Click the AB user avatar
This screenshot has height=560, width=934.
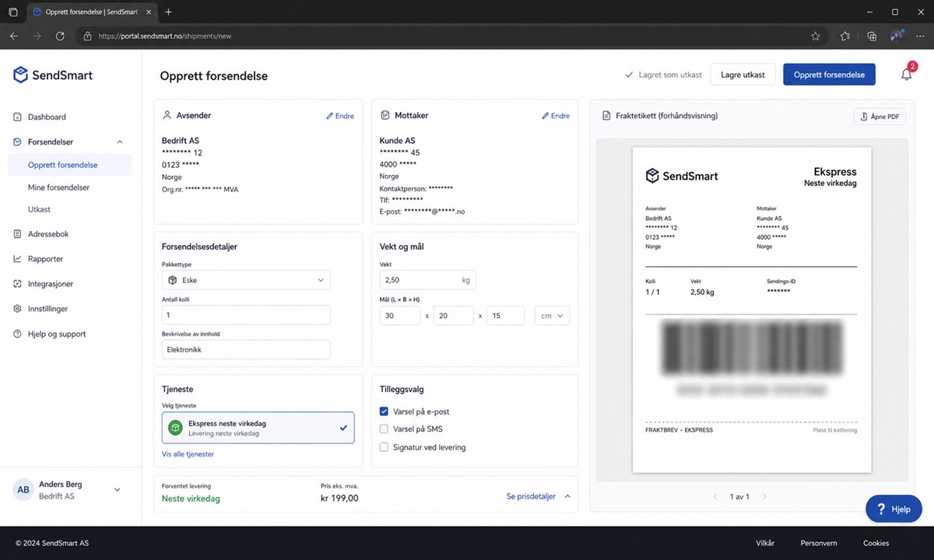coord(23,490)
